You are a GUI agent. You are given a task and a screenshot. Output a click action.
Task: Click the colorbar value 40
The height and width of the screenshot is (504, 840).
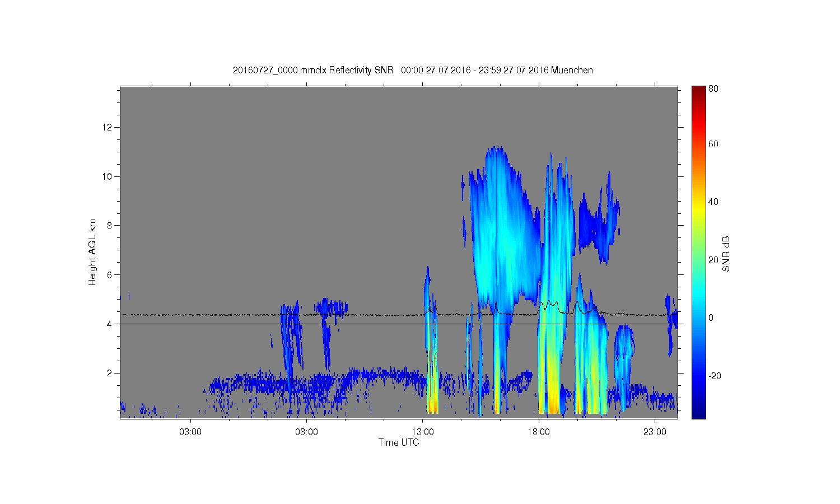[x=713, y=202]
